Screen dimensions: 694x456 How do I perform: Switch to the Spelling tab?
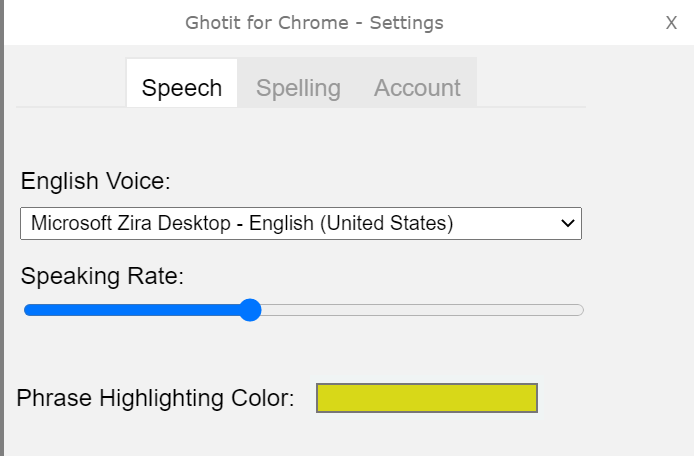[x=298, y=87]
